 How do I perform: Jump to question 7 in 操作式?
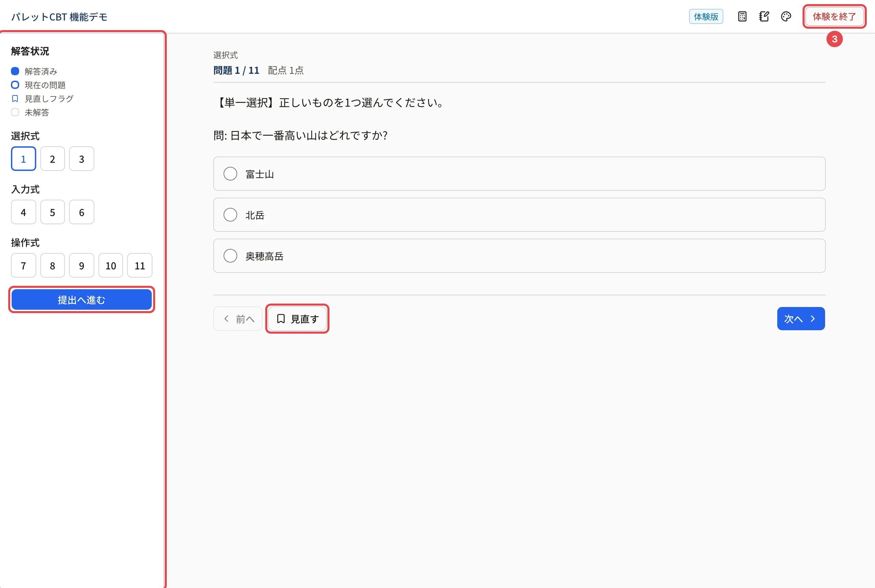coord(23,266)
